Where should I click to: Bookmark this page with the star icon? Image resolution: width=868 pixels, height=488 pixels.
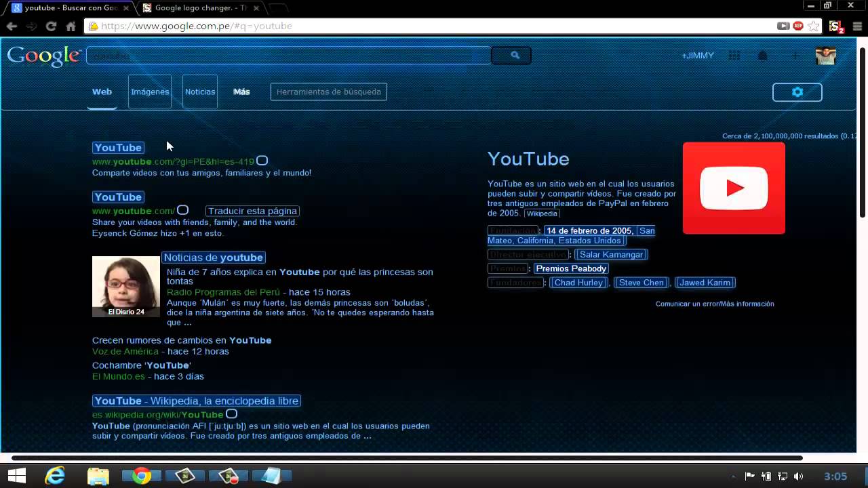[x=813, y=26]
